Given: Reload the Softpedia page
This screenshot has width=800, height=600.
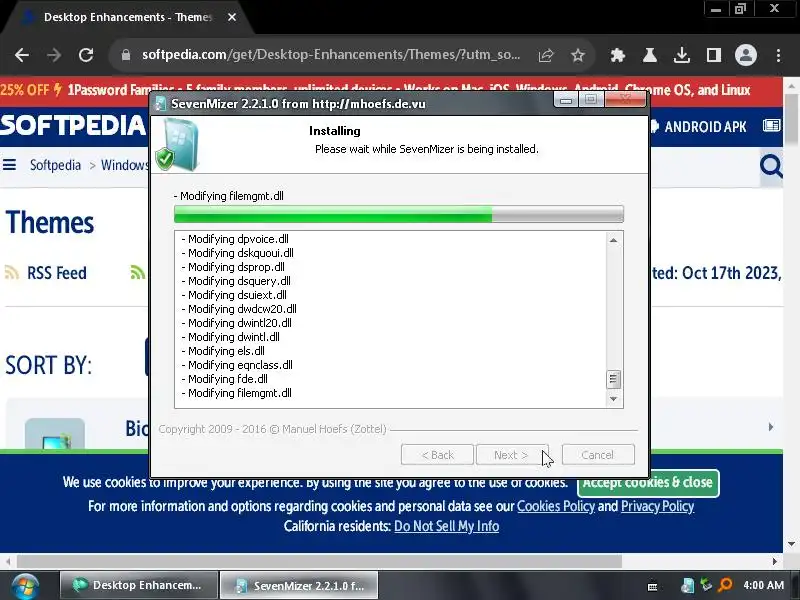Looking at the screenshot, I should 86,55.
